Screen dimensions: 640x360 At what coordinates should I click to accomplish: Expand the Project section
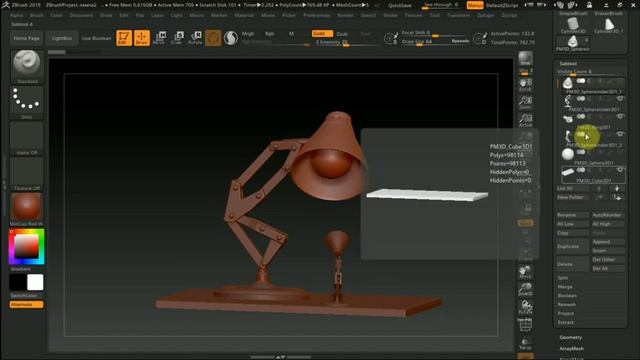[566, 314]
